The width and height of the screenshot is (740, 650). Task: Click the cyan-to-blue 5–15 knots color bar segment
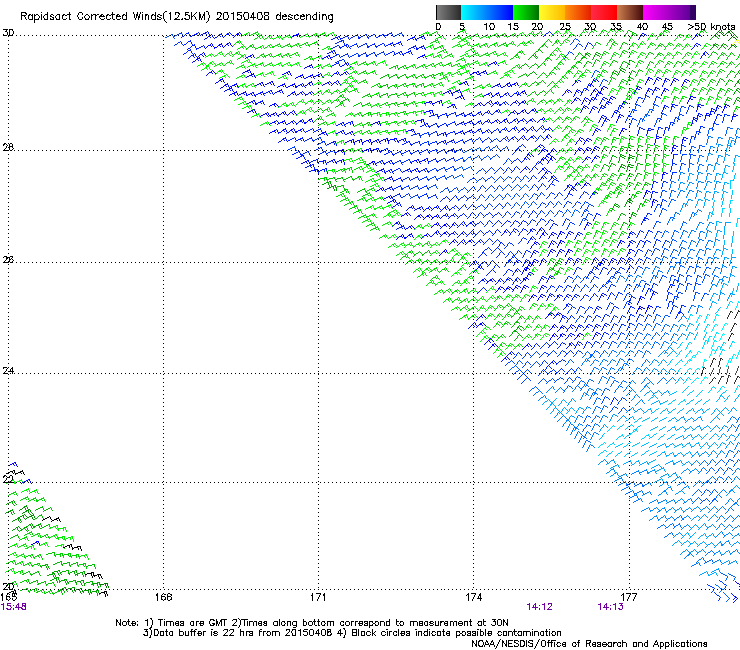pos(487,12)
